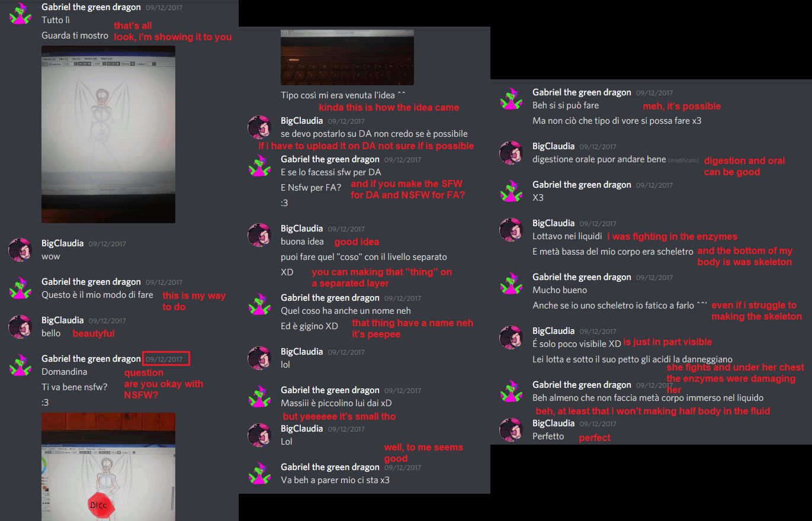Click BigClaudia's avatar beside the "lol" message
The width and height of the screenshot is (812, 521).
[259, 358]
